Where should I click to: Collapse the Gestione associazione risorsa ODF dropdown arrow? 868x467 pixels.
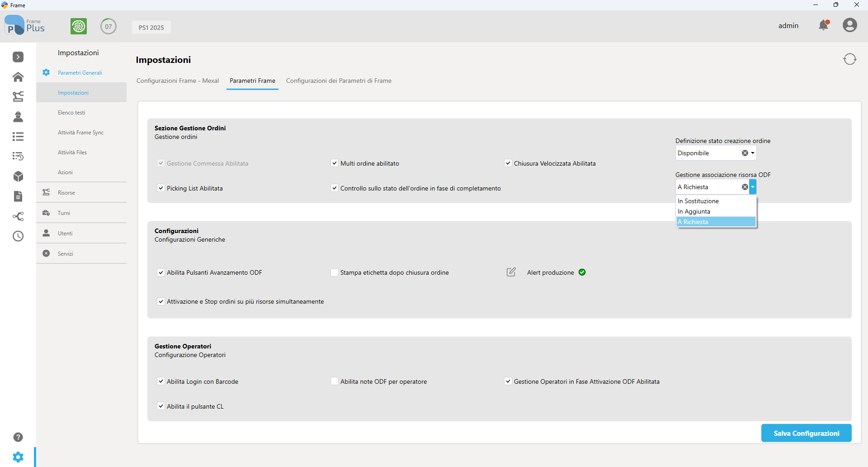[x=753, y=187]
